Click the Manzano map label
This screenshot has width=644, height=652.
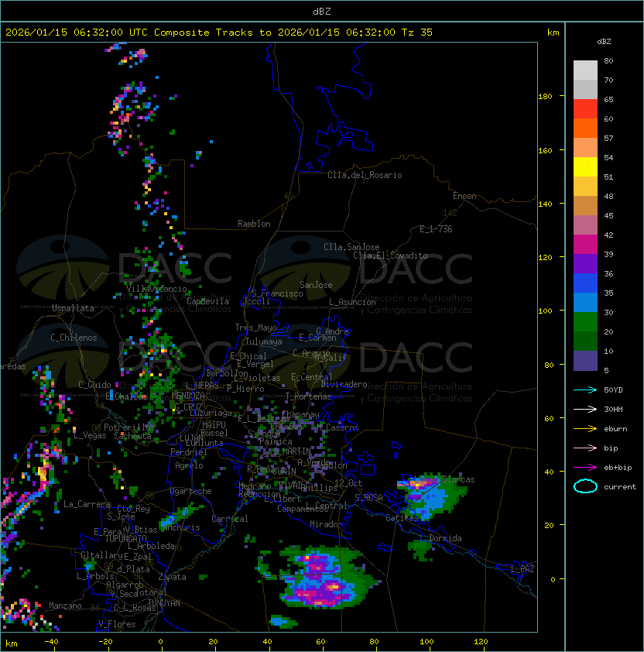click(65, 606)
